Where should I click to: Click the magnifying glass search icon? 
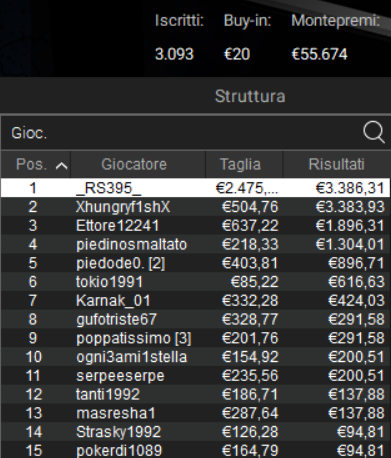(374, 132)
